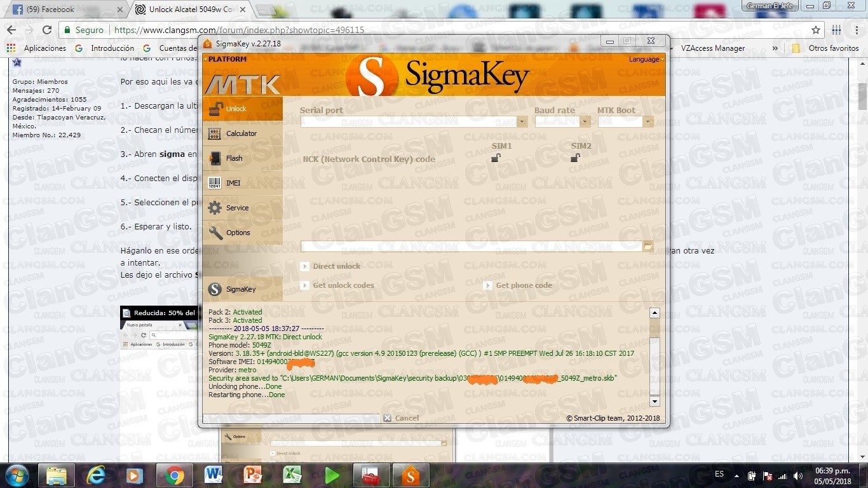
Task: Click the MTK platform logo
Action: point(243,85)
